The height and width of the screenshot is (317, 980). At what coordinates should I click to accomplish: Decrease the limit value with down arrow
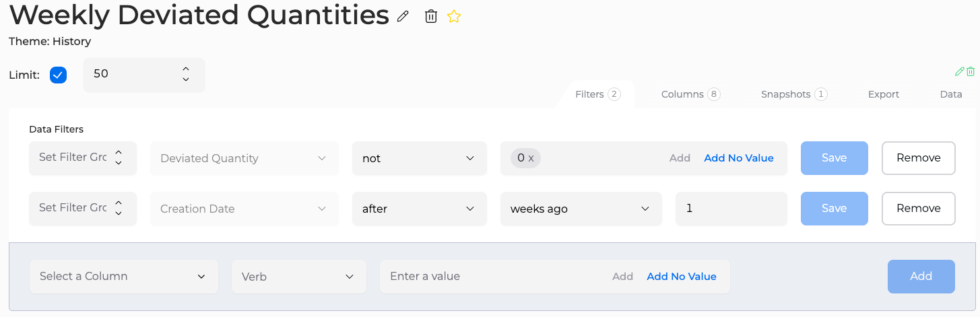(186, 79)
